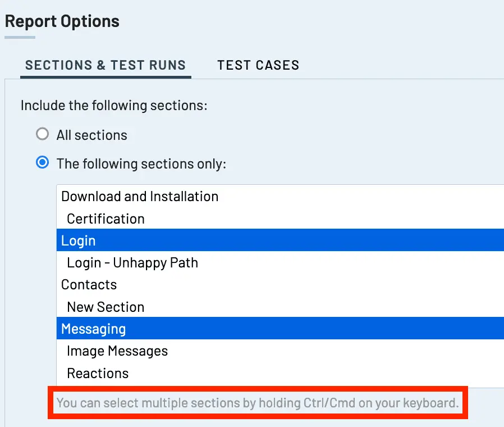This screenshot has height=427, width=504.
Task: Switch to the Test Cases tab
Action: 258,65
